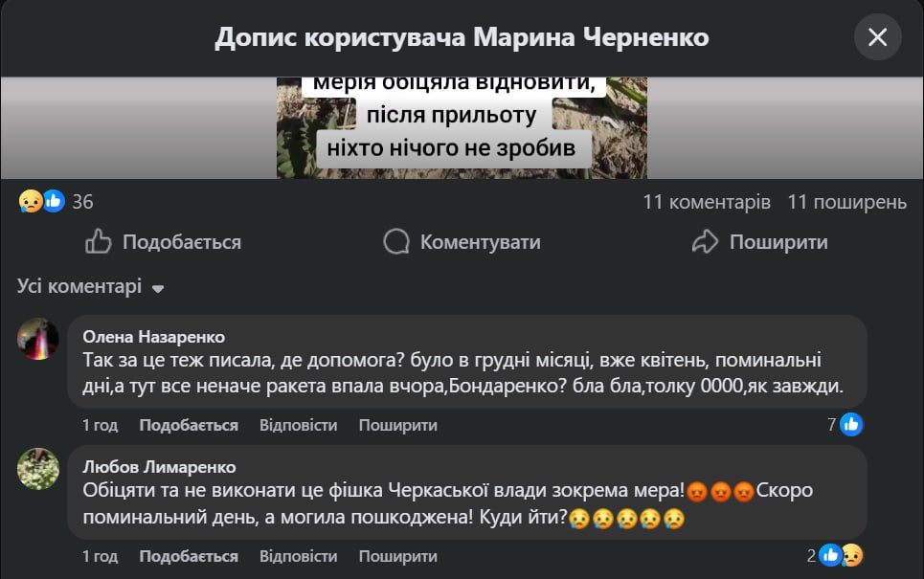
Task: Click the sad-face reaction icon on the post
Action: pyautogui.click(x=27, y=201)
